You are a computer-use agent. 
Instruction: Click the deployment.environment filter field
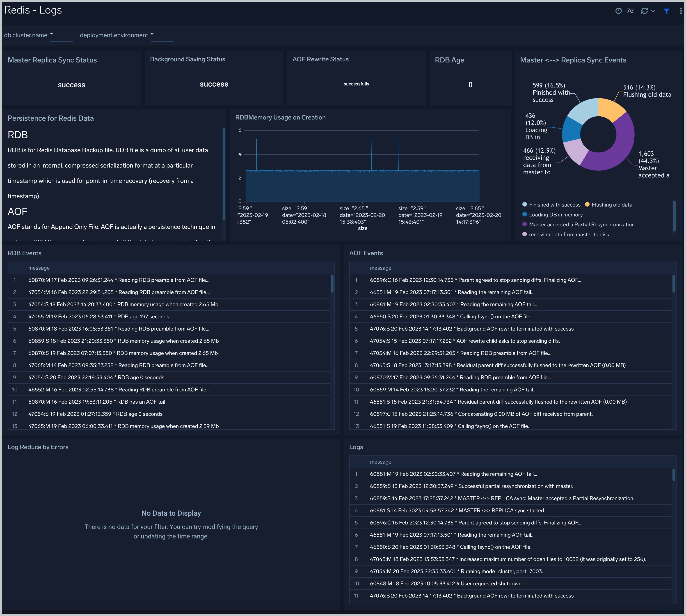point(162,35)
